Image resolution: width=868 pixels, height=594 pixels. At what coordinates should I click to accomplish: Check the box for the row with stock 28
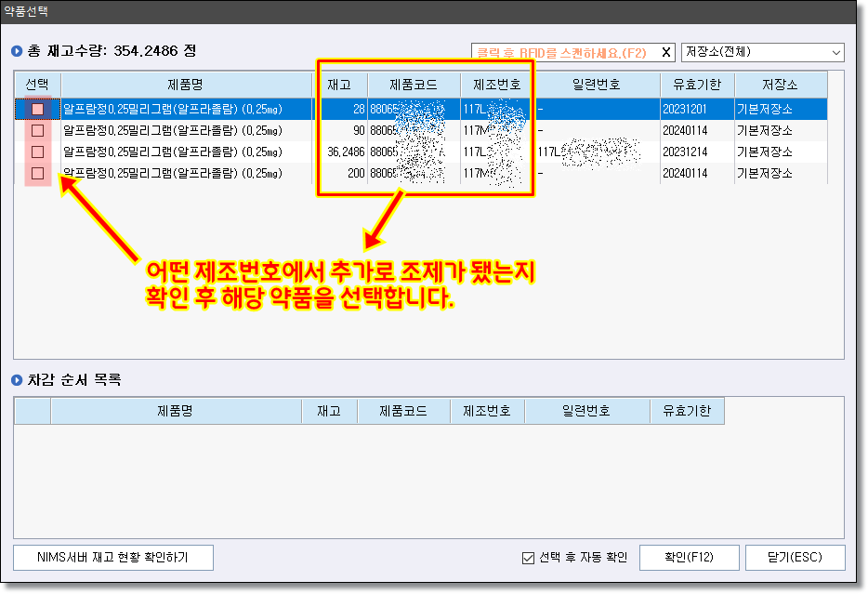click(38, 109)
